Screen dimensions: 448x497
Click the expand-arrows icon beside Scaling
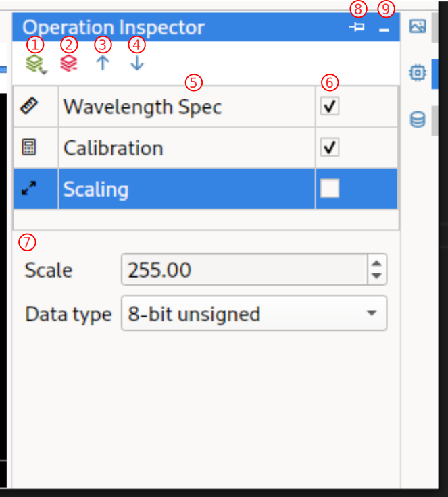(x=29, y=189)
